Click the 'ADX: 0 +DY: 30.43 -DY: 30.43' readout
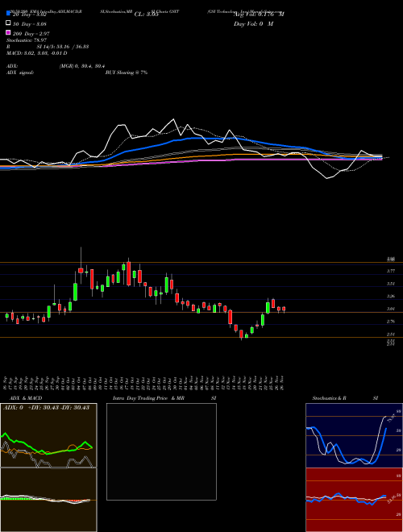 (x=46, y=407)
